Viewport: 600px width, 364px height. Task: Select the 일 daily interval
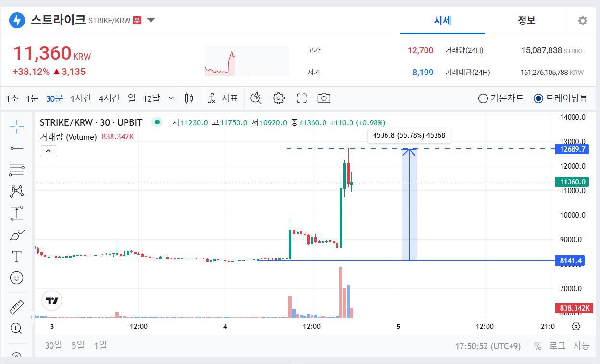(x=132, y=98)
